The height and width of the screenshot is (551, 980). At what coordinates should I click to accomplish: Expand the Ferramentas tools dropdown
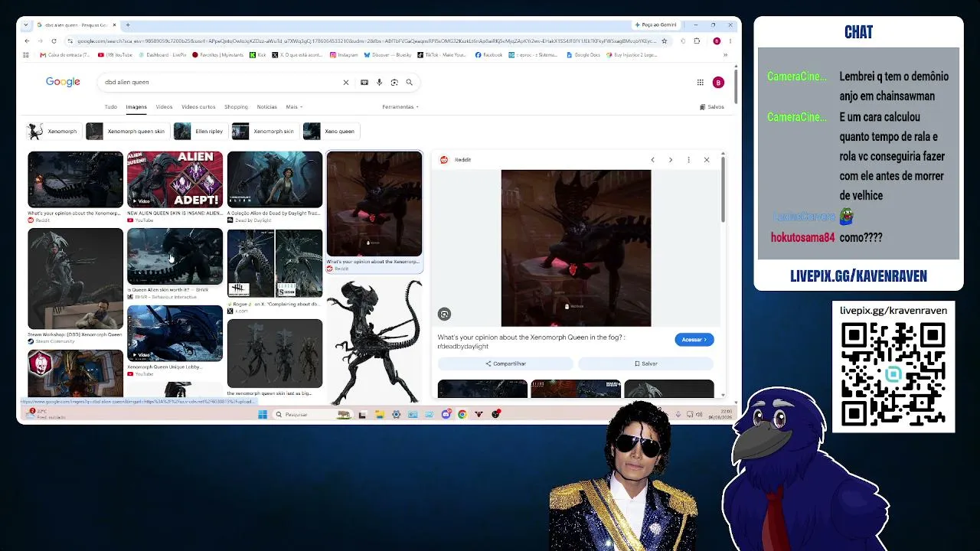400,107
